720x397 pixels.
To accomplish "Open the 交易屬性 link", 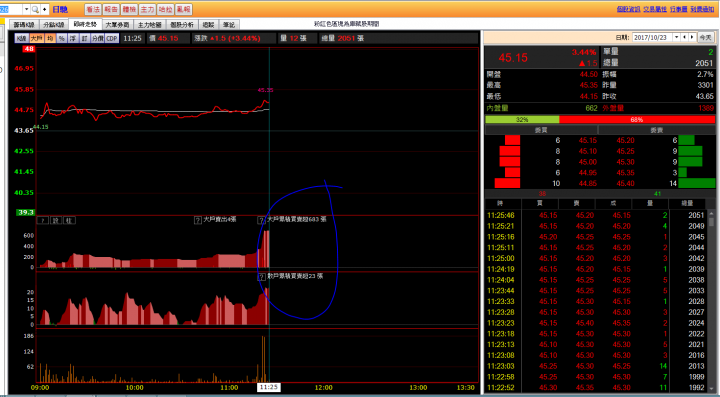I will pyautogui.click(x=655, y=9).
